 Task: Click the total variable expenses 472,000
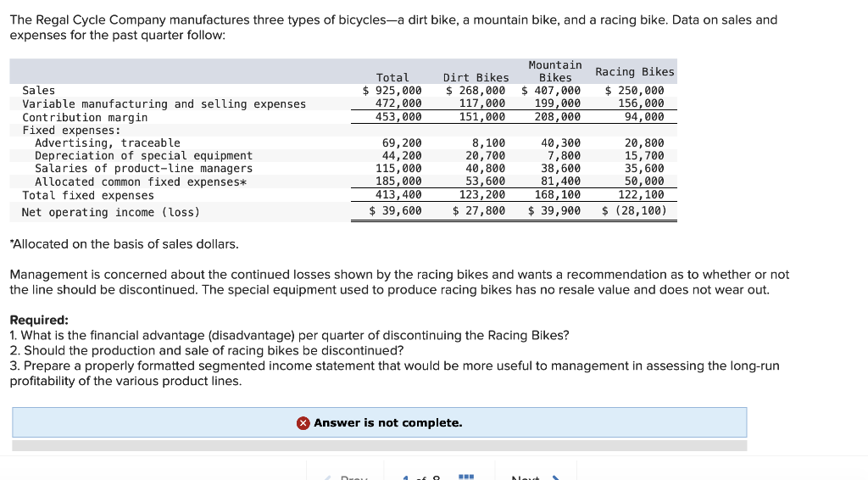click(398, 103)
